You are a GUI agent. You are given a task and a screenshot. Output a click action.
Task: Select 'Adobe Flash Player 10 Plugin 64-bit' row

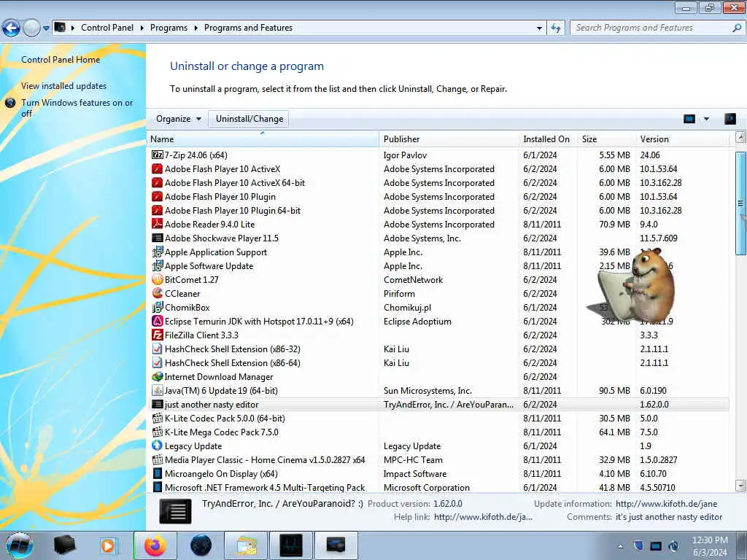click(x=438, y=210)
